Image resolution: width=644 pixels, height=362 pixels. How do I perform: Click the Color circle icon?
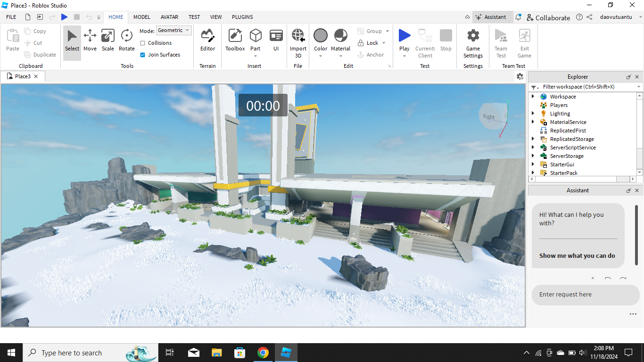(x=321, y=35)
